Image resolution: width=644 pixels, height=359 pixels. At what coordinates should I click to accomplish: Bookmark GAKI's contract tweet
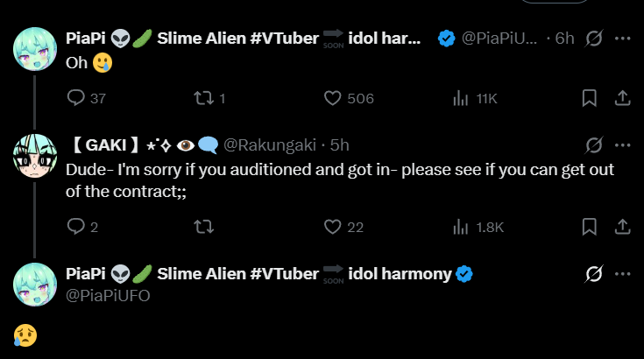coord(590,227)
